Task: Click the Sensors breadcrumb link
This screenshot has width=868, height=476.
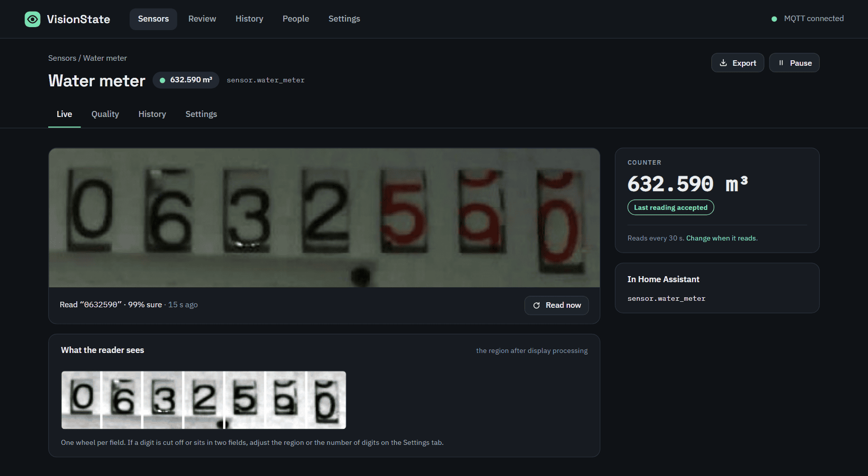Action: 62,58
